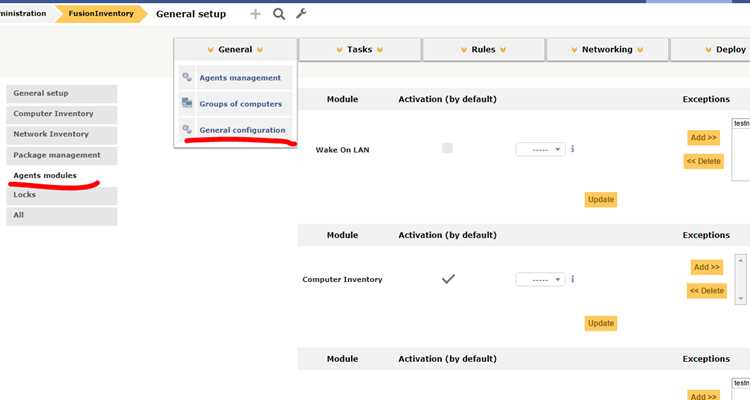Click info icon in Computer Inventory row
The image size is (750, 400).
pyautogui.click(x=573, y=279)
